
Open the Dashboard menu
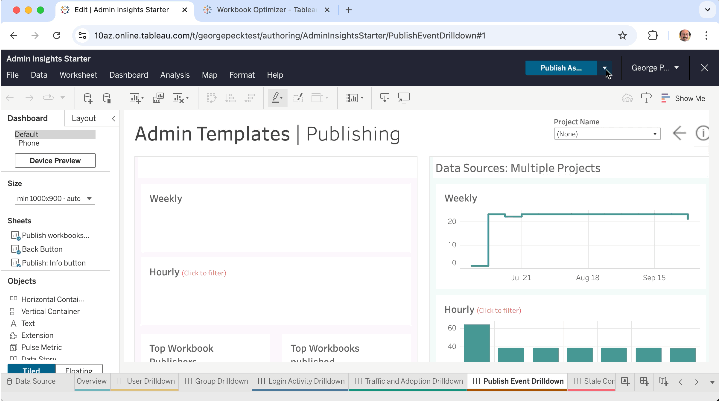[x=129, y=75]
